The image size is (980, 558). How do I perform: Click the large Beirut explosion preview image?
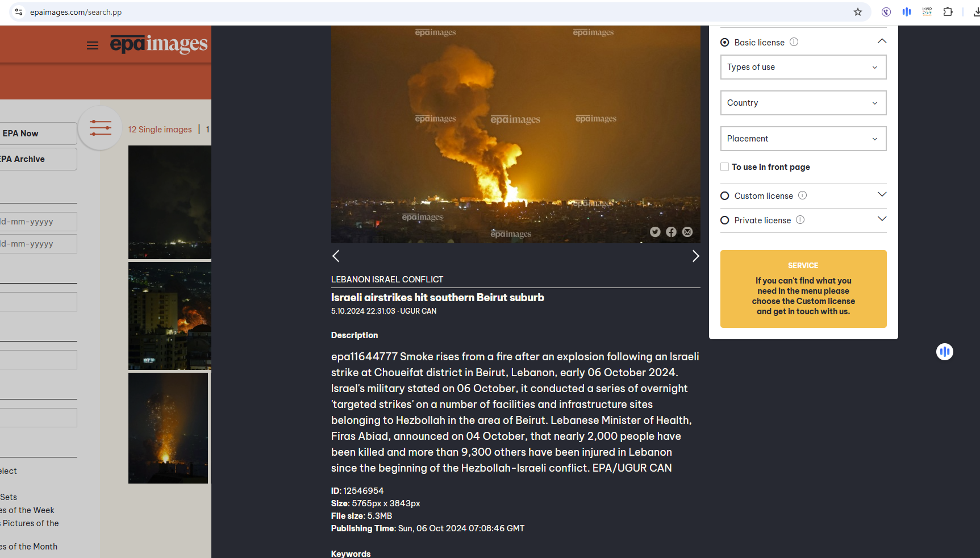pyautogui.click(x=516, y=134)
